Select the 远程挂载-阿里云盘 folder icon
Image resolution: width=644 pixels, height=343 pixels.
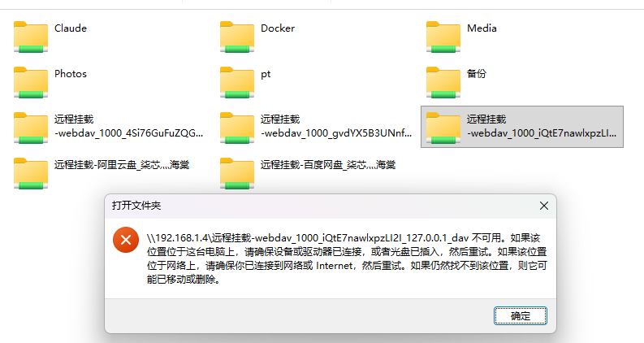(31, 174)
